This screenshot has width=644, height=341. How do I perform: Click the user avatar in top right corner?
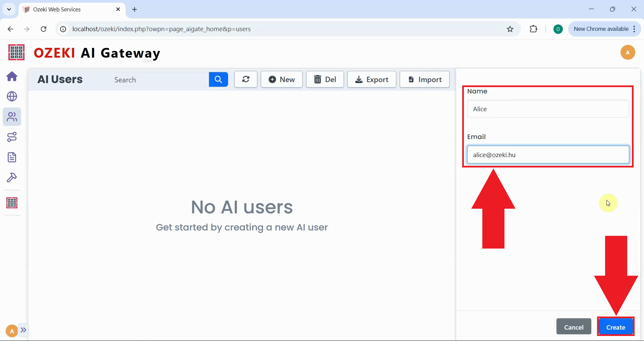(628, 52)
